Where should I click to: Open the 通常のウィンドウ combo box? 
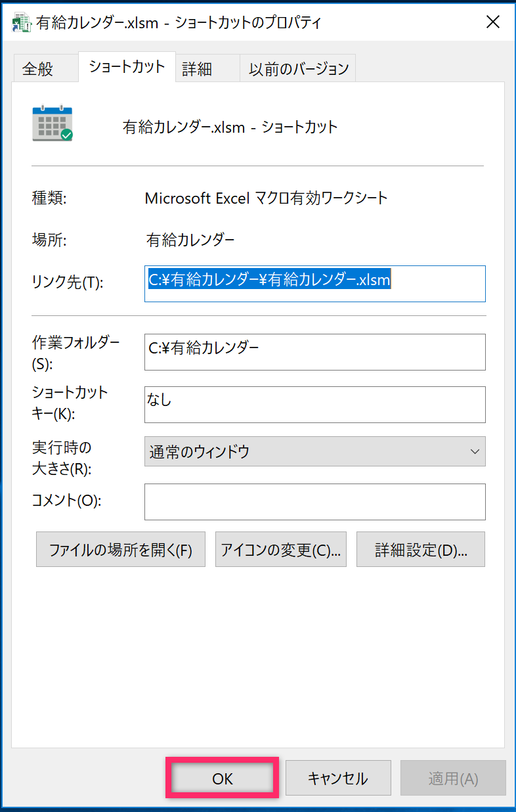tap(314, 451)
